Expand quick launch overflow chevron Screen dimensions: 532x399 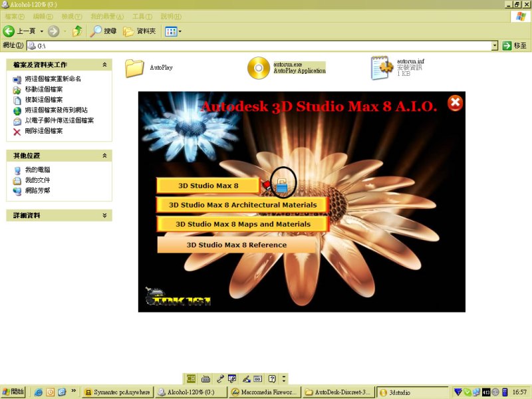click(x=74, y=390)
